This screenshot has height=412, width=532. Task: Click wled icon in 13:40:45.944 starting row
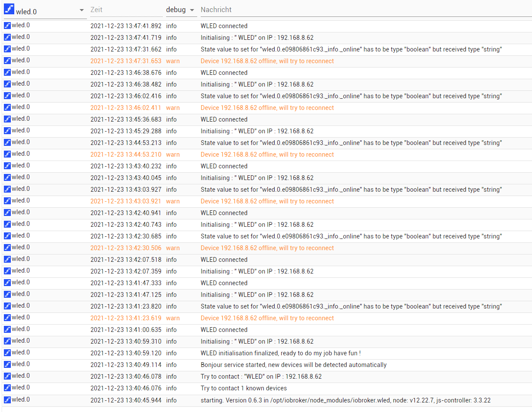pos(7,400)
